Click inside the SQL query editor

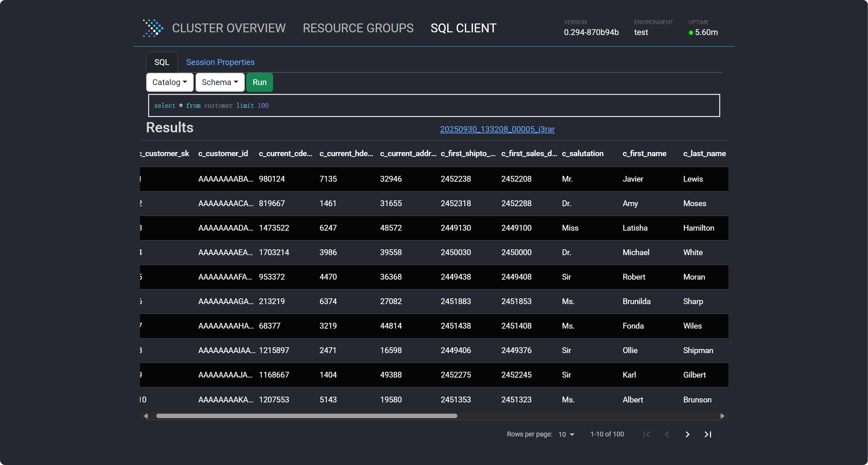click(x=434, y=106)
